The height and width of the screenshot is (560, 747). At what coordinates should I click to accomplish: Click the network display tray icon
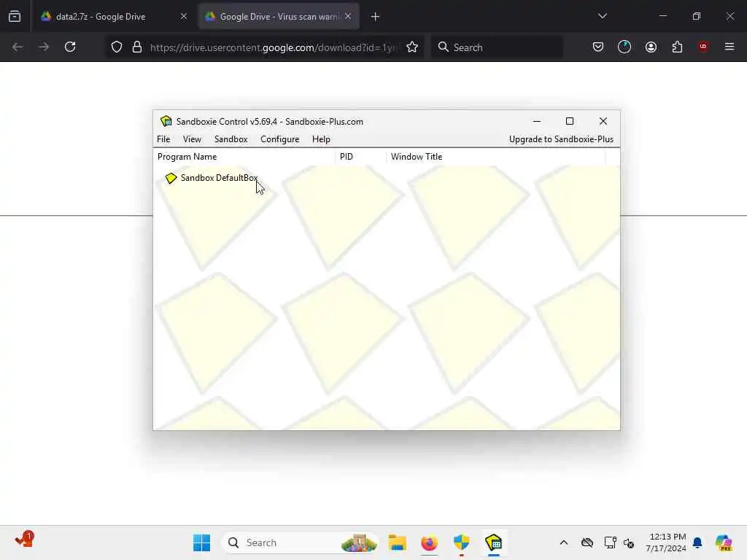pyautogui.click(x=610, y=542)
